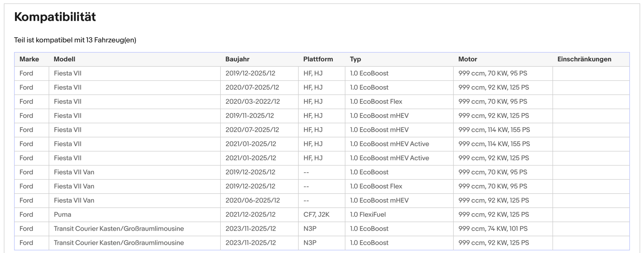Click '1.0 EcoBoost mHEV' in the Fiesta VII Van row
This screenshot has height=253, width=644.
[379, 200]
